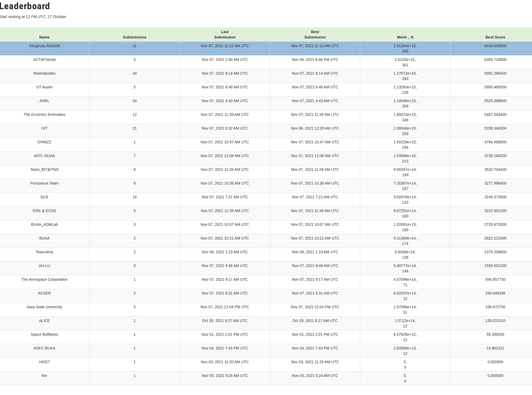Viewport: 532px width, 395px height.
Task: Click the ALICE team name
Action: point(44,321)
